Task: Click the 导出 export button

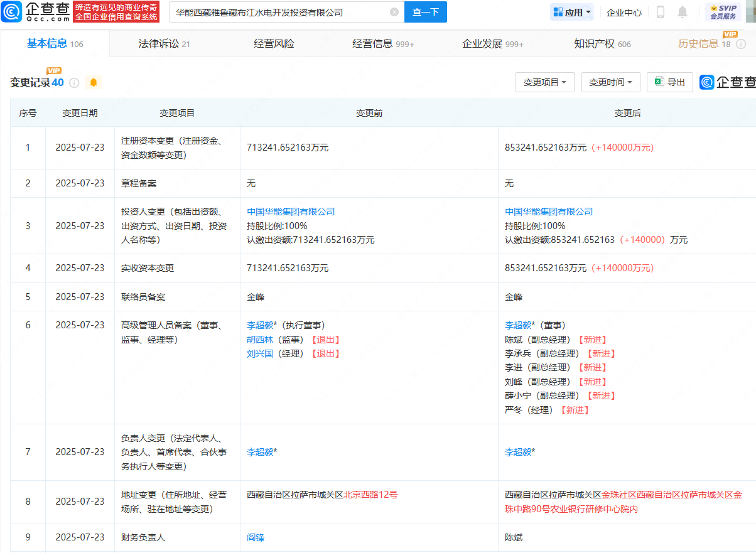Action: pos(670,82)
